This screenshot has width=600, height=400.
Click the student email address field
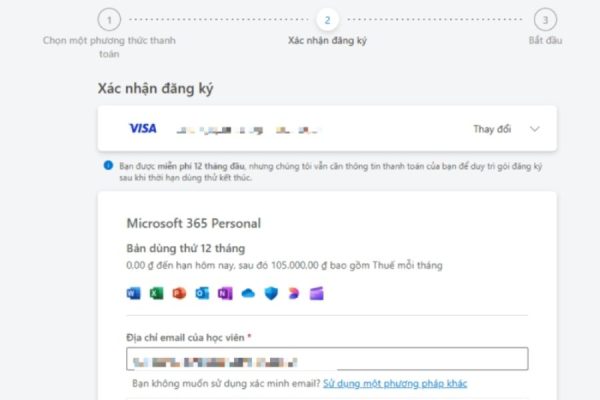[327, 359]
